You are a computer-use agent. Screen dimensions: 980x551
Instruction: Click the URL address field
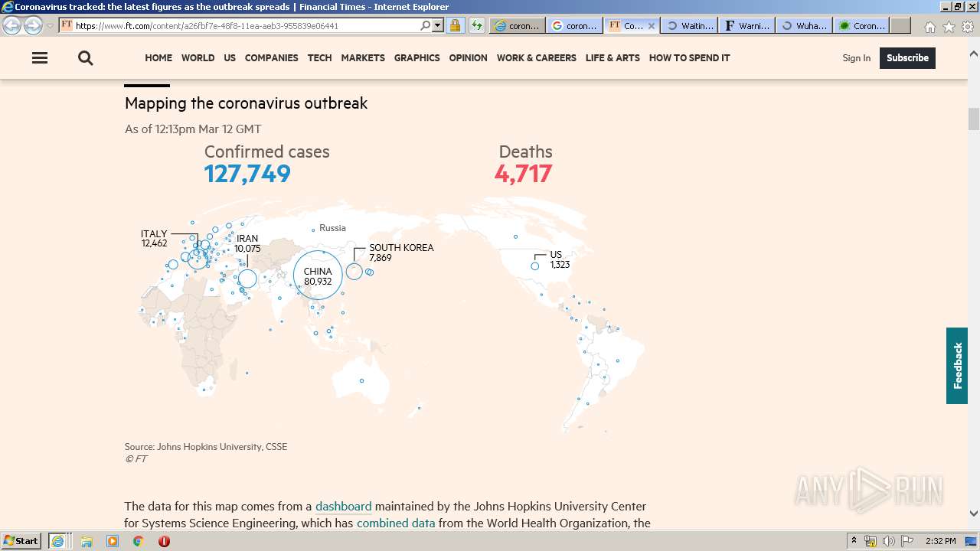coord(245,25)
